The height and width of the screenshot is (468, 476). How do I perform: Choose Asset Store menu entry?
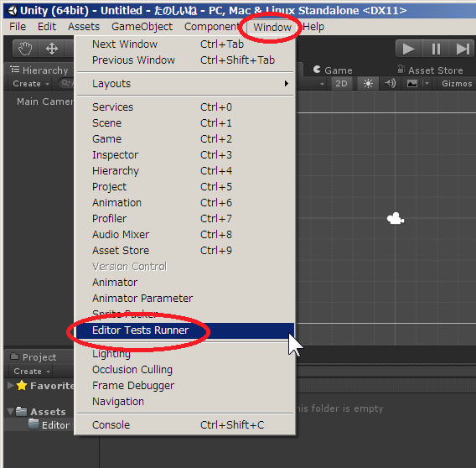[x=185, y=251]
